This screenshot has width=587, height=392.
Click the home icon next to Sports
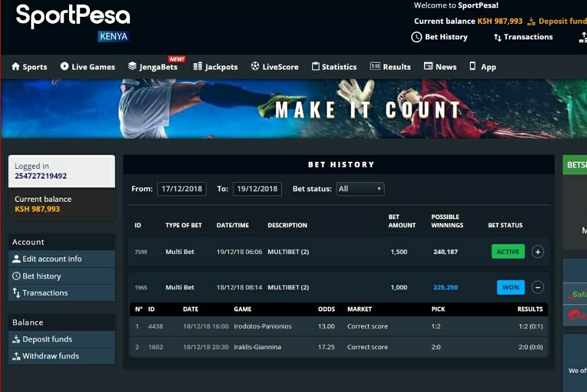(x=15, y=66)
